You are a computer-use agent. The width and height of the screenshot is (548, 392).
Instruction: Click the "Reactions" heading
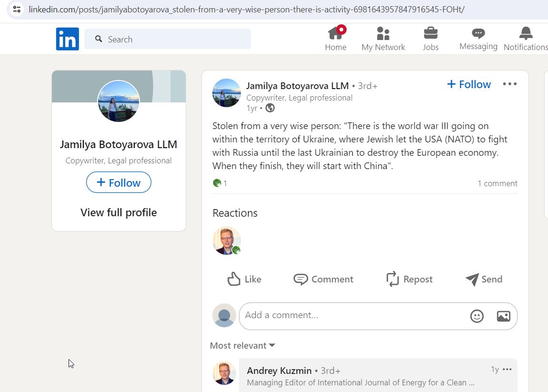[x=235, y=213]
